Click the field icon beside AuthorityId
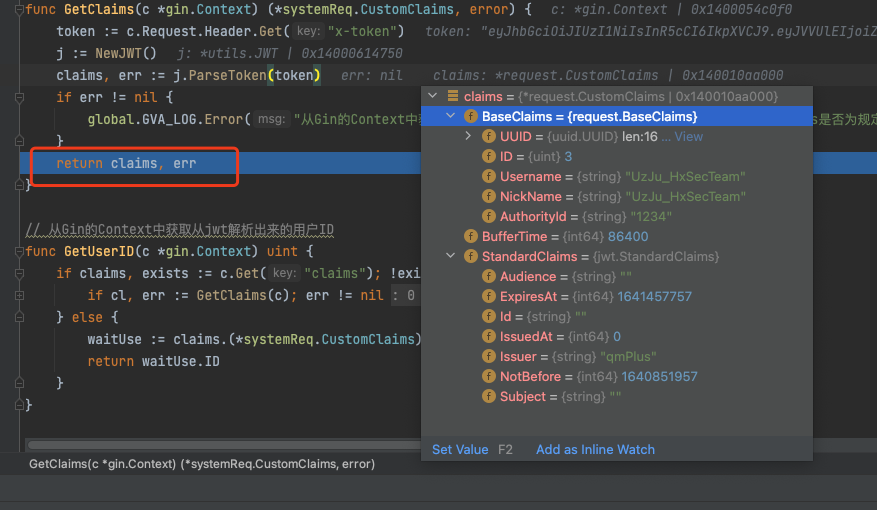 pos(489,216)
